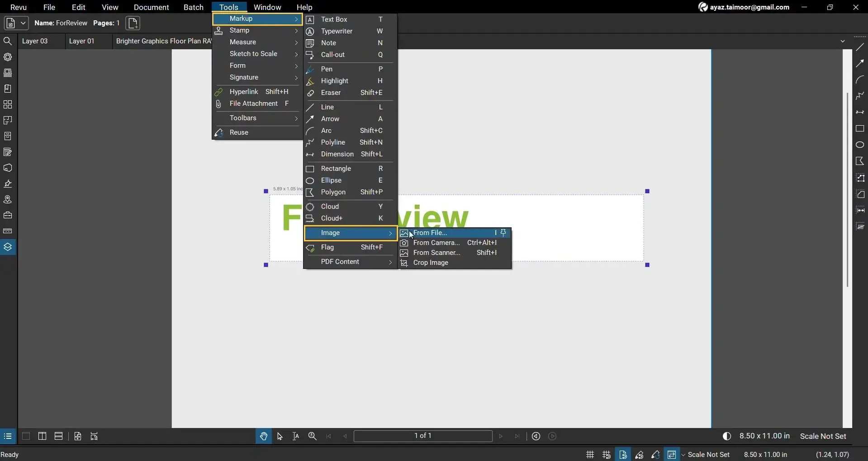The image size is (868, 461).
Task: Click the page number field 1 of 1
Action: point(423,436)
